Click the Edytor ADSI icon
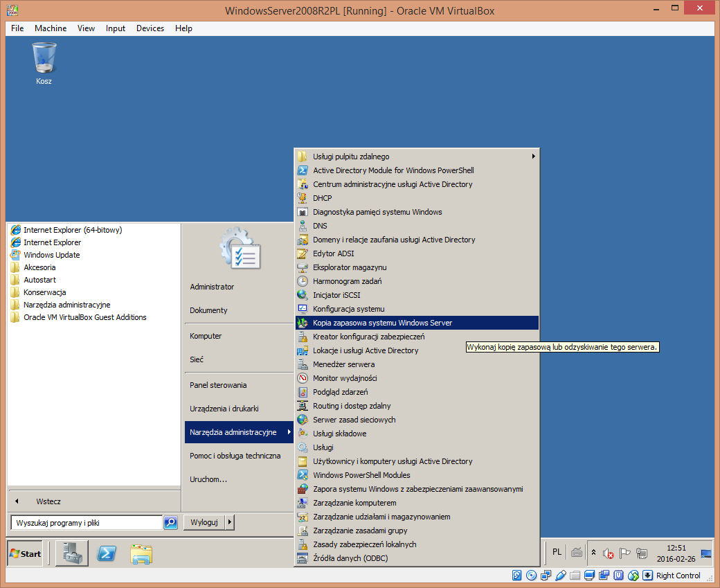 click(303, 253)
